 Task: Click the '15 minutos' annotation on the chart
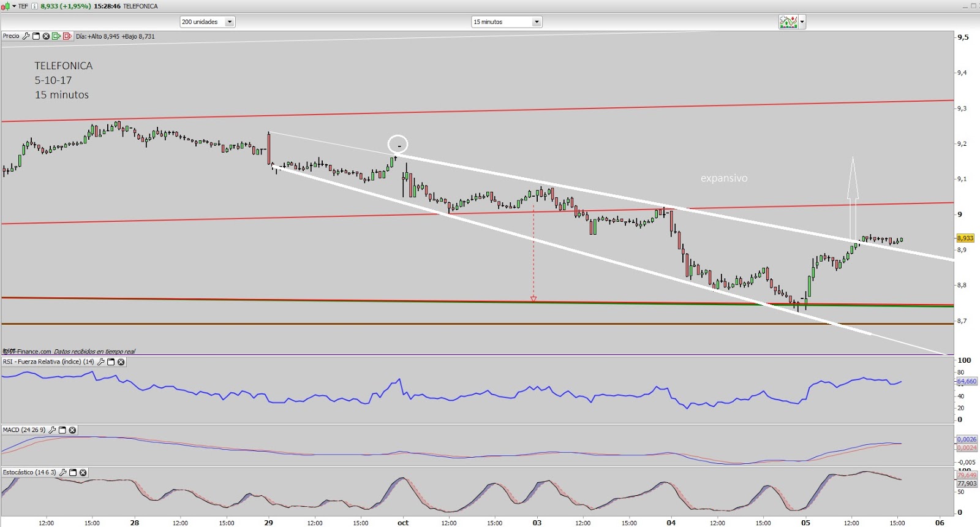[62, 95]
